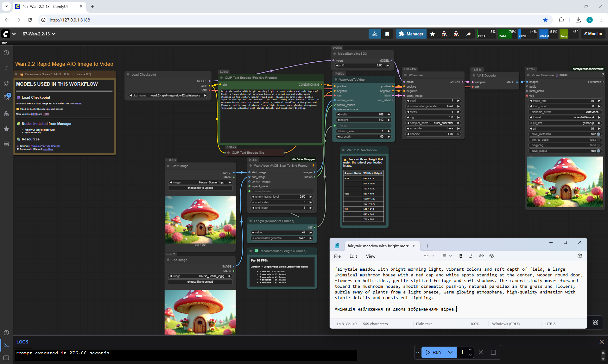Open the model library tree icon in sidebar
This screenshot has height=364, width=608.
pyautogui.click(x=6, y=114)
